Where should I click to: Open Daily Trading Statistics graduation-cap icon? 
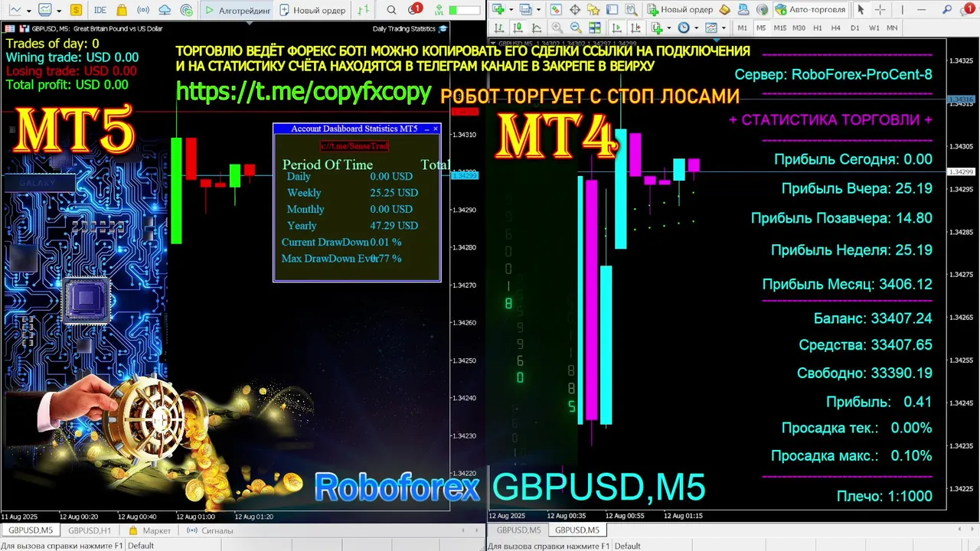443,29
